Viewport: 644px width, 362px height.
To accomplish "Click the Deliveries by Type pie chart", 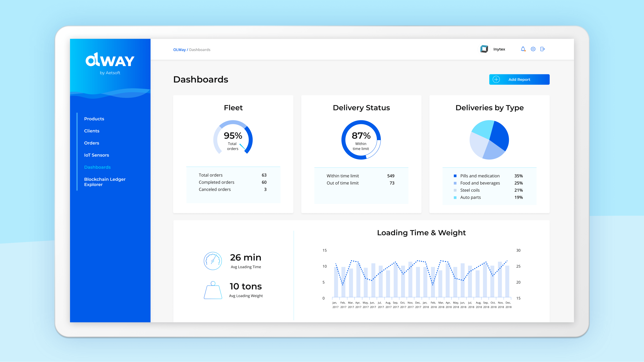I will (489, 140).
